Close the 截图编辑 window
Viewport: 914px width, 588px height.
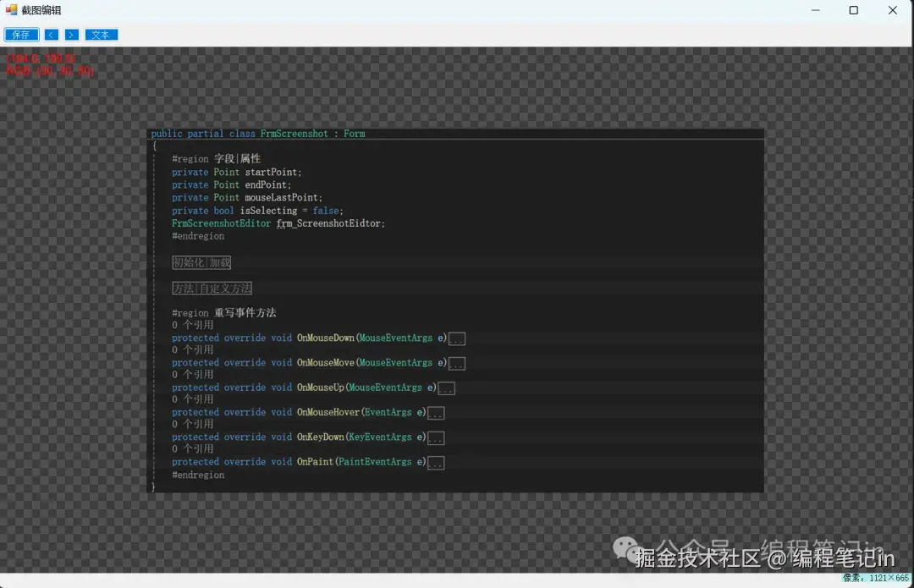click(893, 10)
